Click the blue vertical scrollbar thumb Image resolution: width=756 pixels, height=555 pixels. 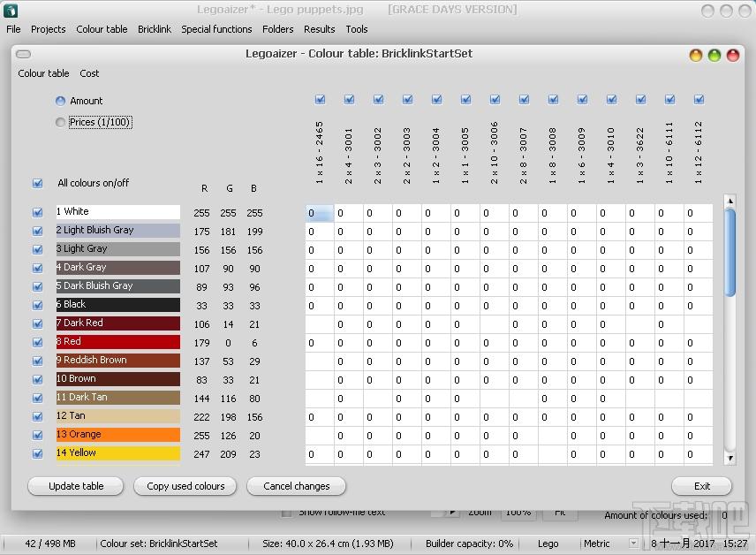click(x=730, y=252)
